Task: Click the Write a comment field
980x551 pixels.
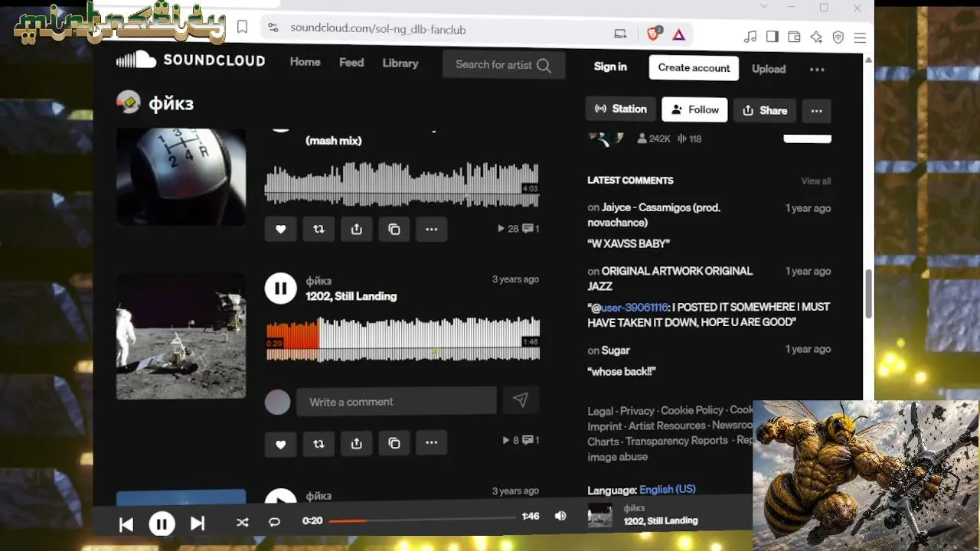Action: pos(397,401)
